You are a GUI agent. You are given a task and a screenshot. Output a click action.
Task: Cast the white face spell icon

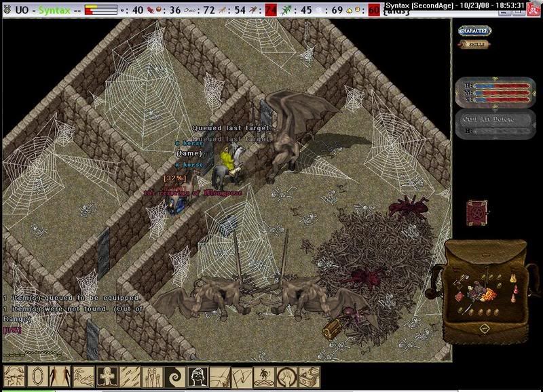click(x=198, y=377)
